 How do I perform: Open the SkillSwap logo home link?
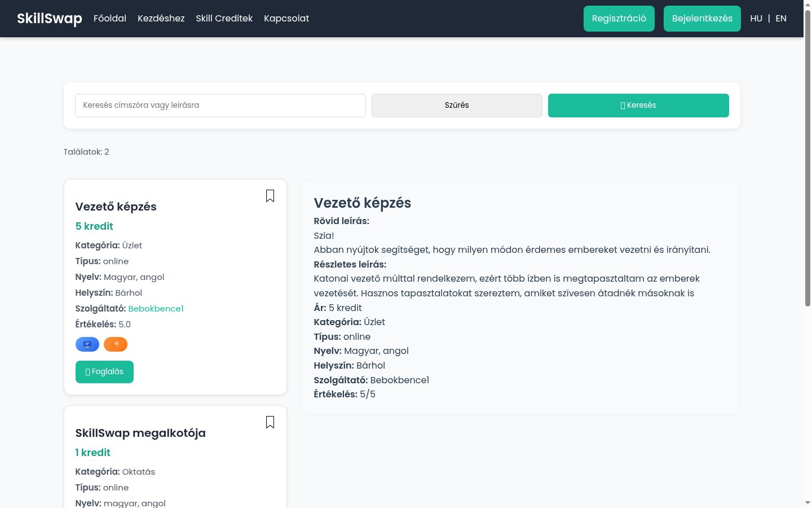pyautogui.click(x=50, y=19)
